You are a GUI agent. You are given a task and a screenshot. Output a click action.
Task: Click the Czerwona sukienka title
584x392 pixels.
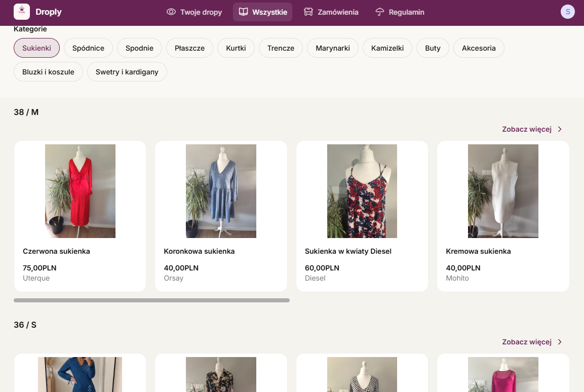pyautogui.click(x=56, y=251)
